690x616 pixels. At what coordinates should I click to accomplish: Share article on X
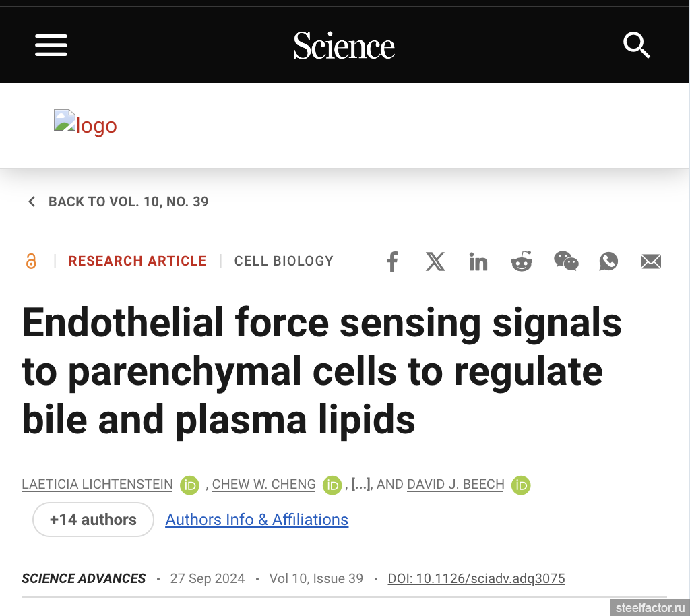[435, 261]
